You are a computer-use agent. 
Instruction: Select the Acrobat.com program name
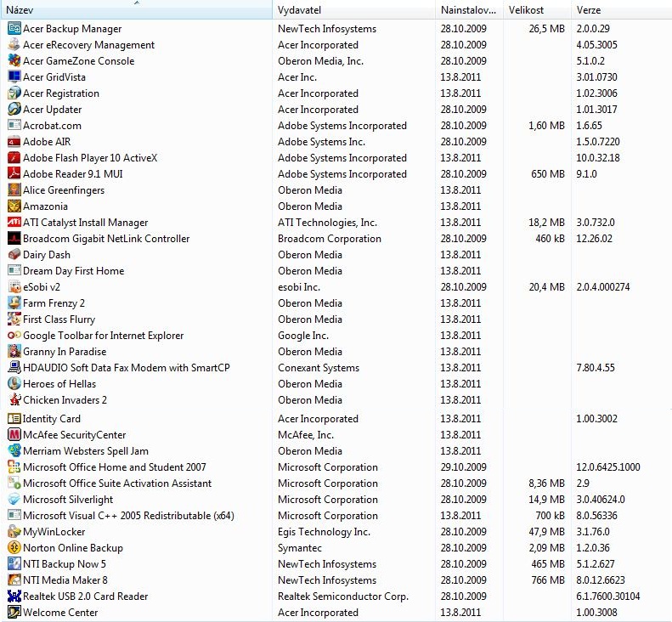coord(52,126)
